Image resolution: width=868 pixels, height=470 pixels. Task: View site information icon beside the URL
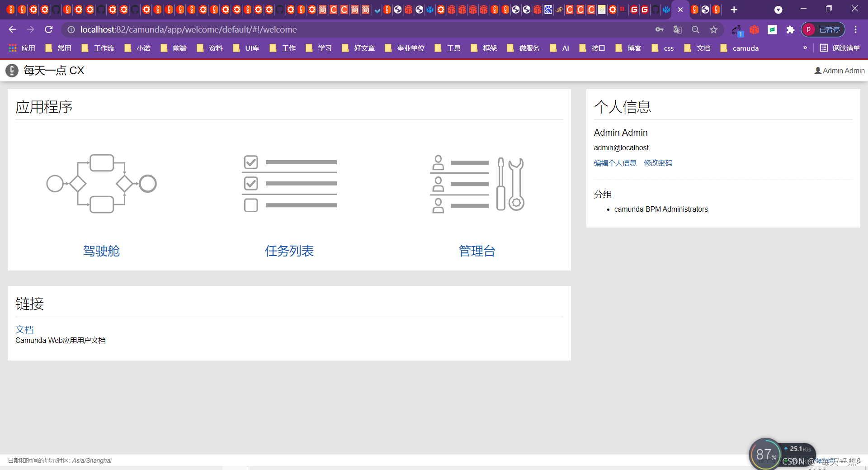(x=71, y=29)
